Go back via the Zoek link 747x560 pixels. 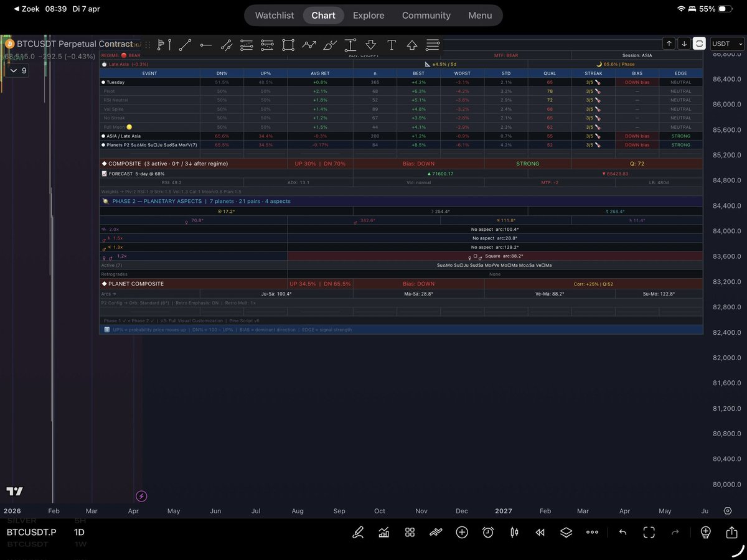tap(26, 9)
